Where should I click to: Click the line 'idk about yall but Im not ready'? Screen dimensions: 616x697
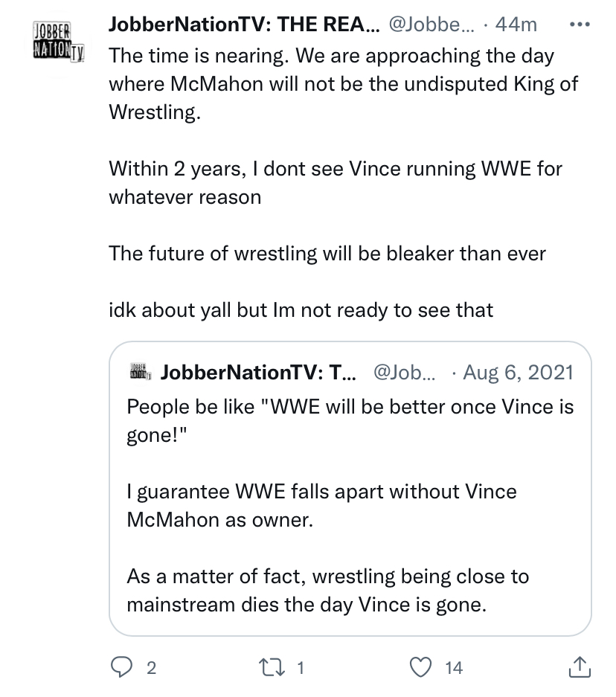click(x=301, y=309)
